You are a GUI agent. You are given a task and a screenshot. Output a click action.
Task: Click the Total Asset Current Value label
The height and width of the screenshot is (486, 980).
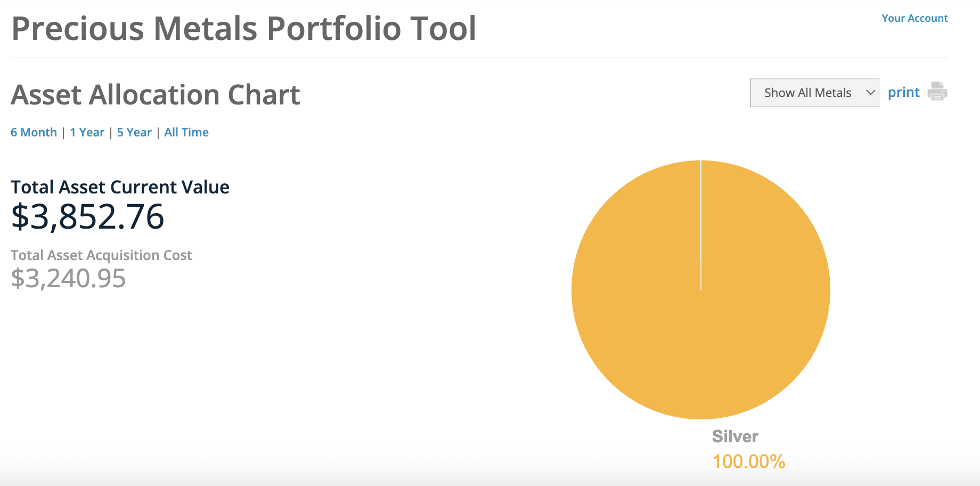pos(120,187)
